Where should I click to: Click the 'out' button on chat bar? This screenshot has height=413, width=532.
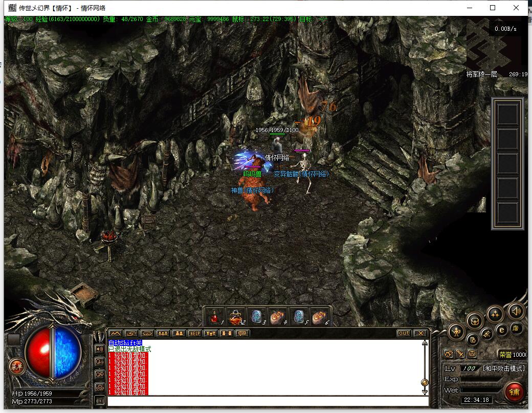pos(404,333)
